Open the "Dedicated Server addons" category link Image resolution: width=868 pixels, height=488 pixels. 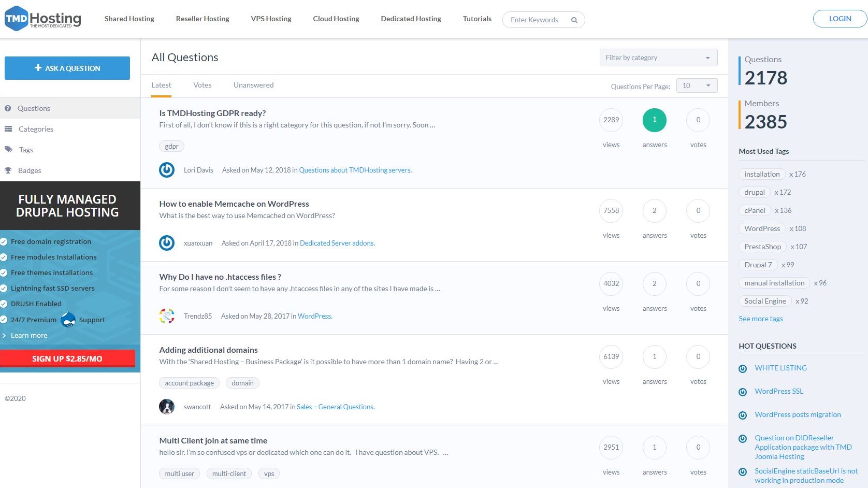(x=337, y=243)
